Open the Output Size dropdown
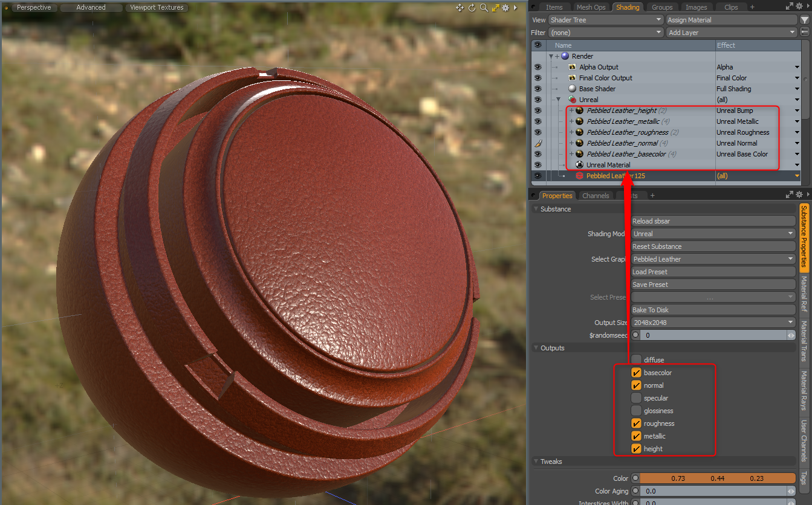 [x=713, y=322]
